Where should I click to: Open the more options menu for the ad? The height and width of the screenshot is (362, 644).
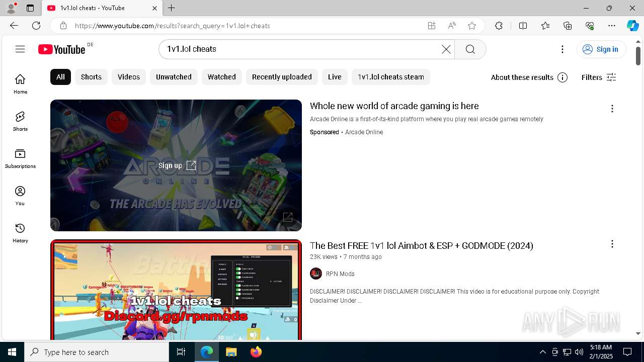pyautogui.click(x=612, y=109)
